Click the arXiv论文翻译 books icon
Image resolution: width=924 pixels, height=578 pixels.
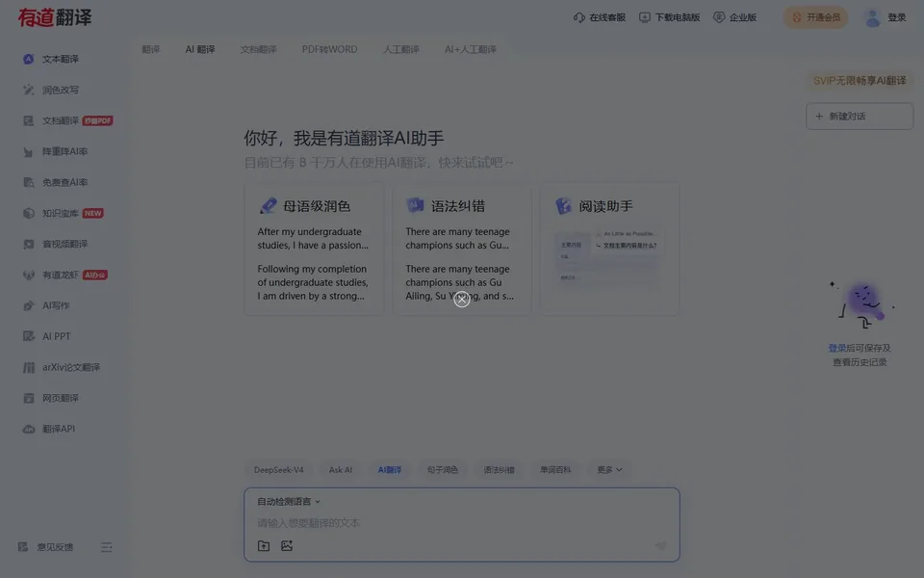click(28, 367)
